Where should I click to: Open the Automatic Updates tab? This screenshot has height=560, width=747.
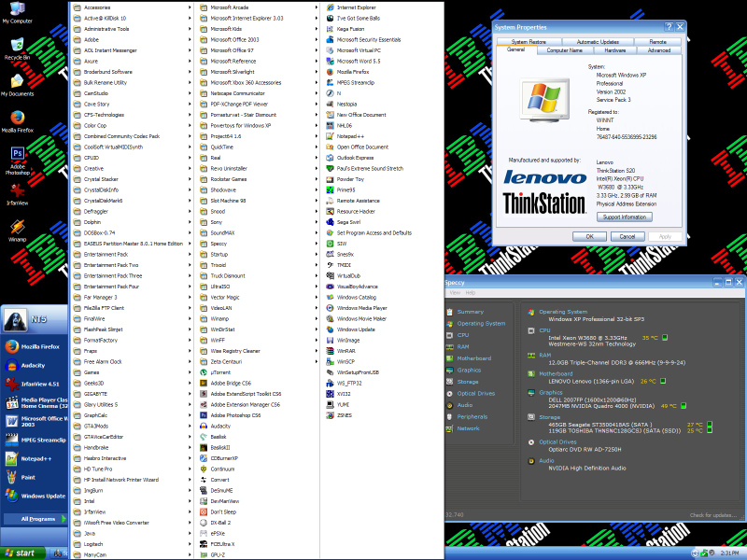[x=598, y=42]
